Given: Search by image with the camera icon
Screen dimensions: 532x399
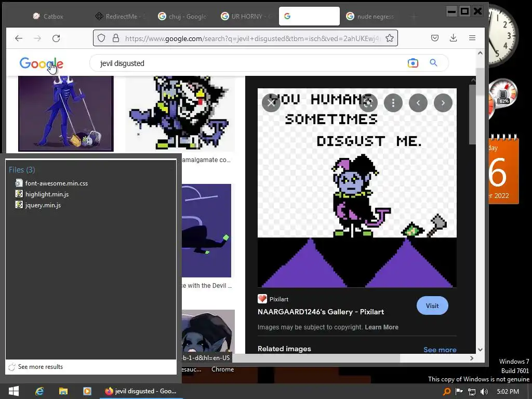Looking at the screenshot, I should [413, 63].
